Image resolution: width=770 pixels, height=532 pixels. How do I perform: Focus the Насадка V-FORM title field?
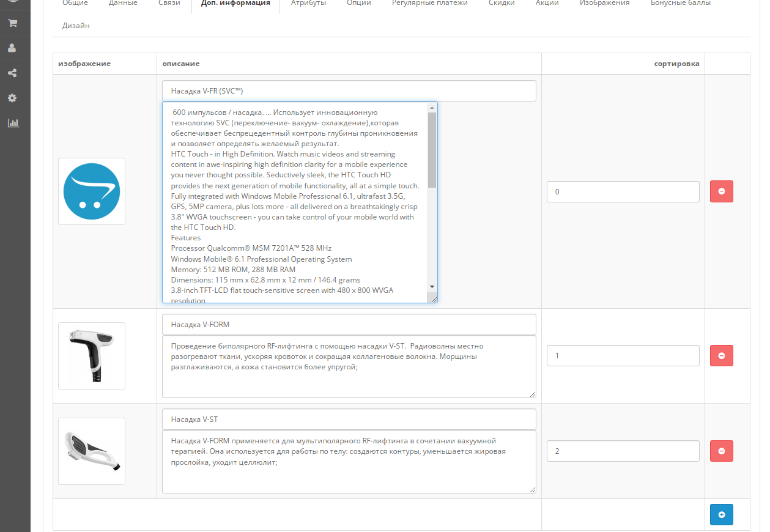pyautogui.click(x=349, y=324)
